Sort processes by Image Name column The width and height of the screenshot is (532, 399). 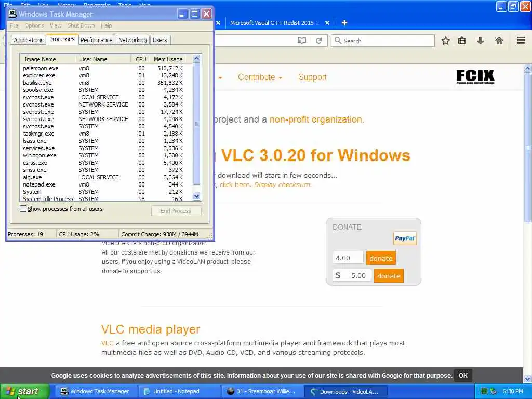tap(47, 59)
